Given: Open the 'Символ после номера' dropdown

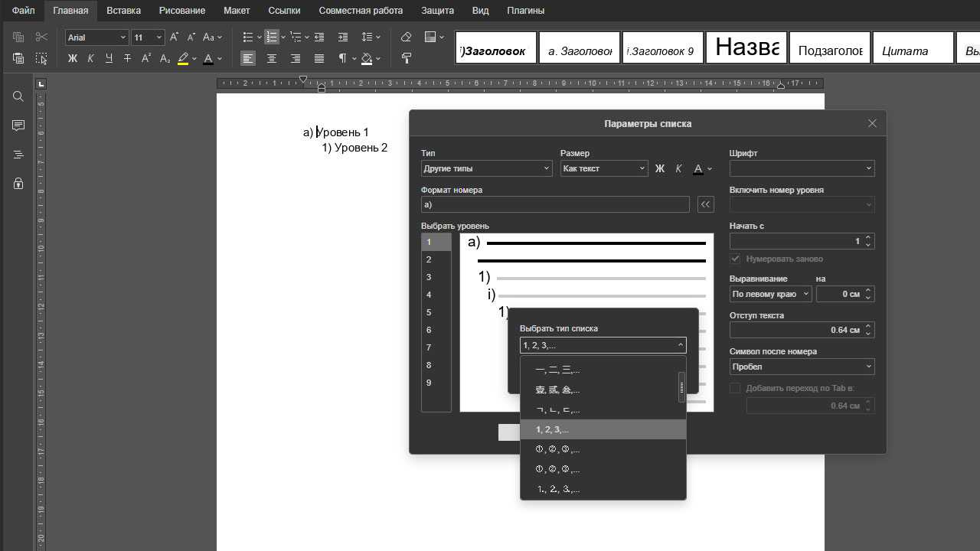Looking at the screenshot, I should (802, 367).
